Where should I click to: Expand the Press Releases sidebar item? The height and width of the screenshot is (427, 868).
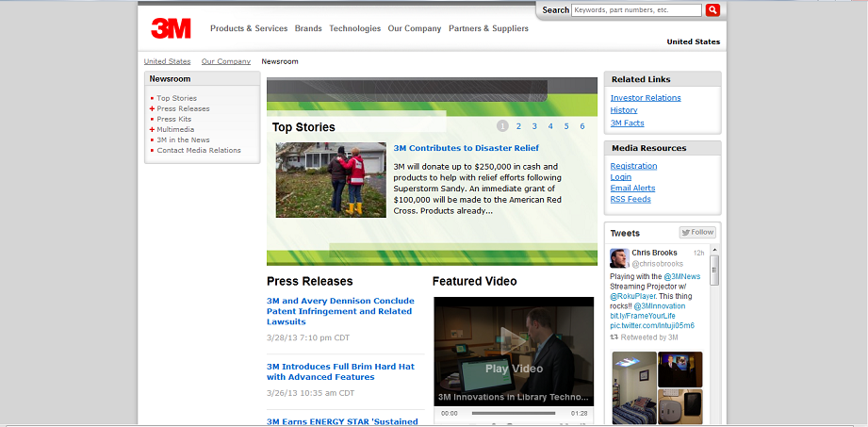[153, 108]
